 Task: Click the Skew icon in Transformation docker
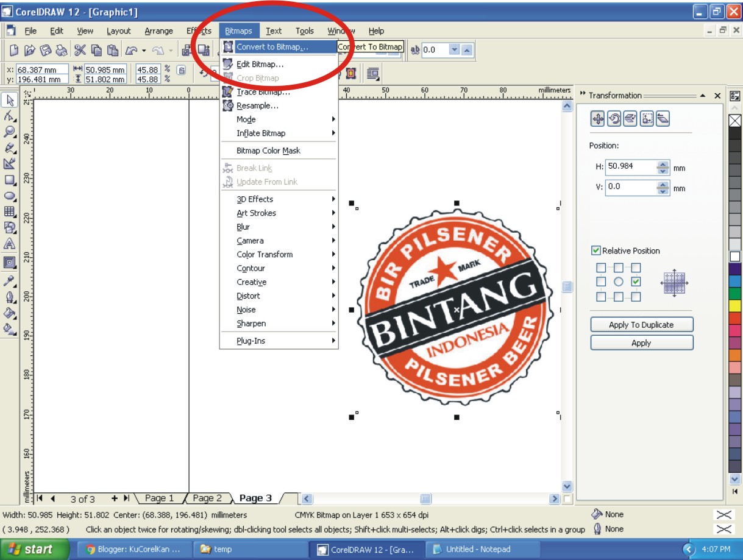[663, 119]
